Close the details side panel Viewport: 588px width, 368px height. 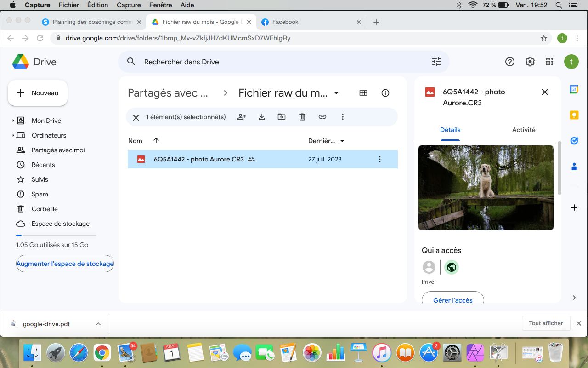click(x=545, y=92)
